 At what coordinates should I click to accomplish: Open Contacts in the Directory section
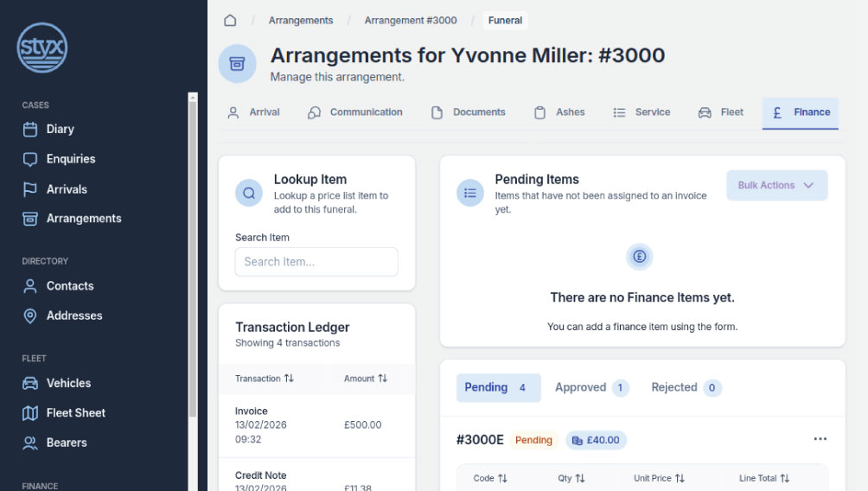pyautogui.click(x=69, y=286)
